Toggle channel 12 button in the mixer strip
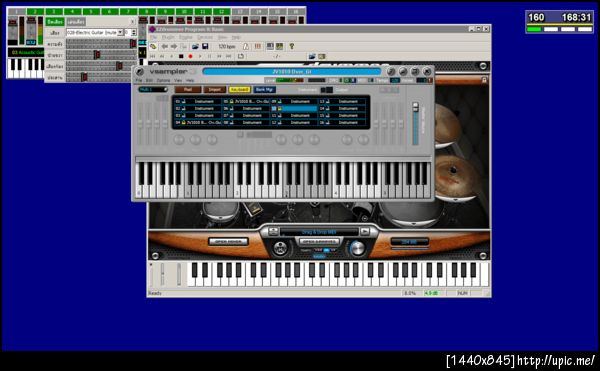600x371 pixels. click(x=222, y=12)
